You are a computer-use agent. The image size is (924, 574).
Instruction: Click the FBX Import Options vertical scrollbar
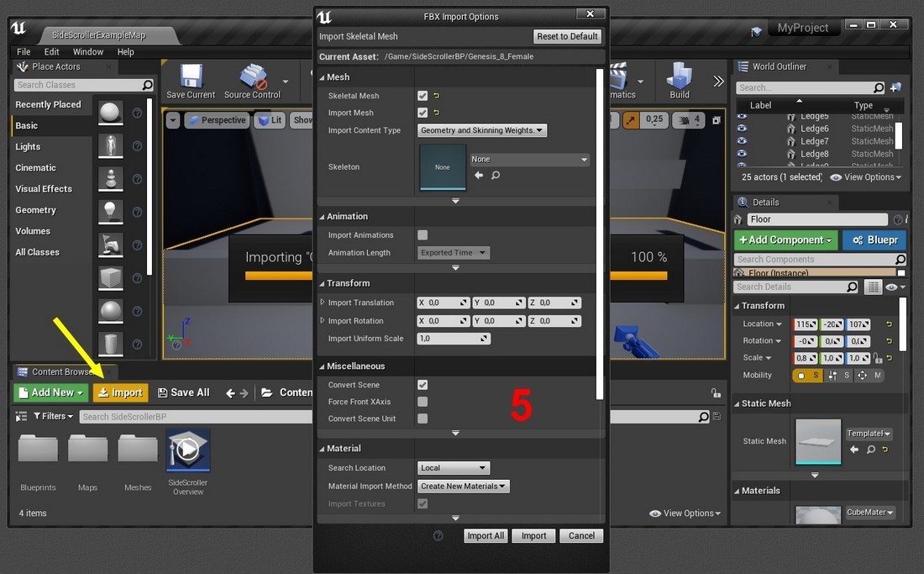pyautogui.click(x=600, y=234)
